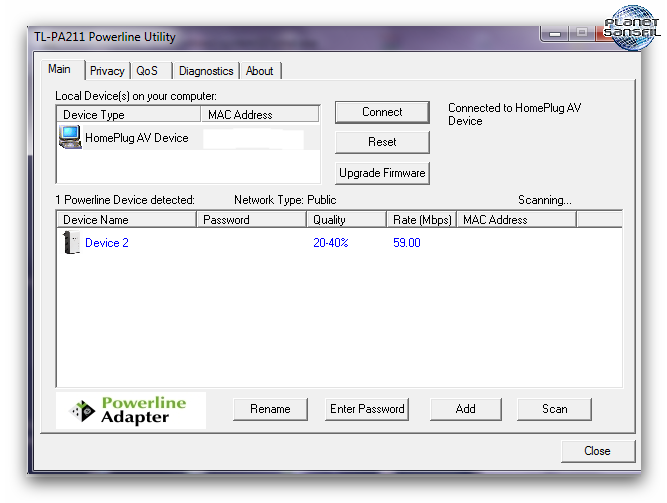Viewport: 667px width, 503px height.
Task: Click the Scan button
Action: pos(554,409)
